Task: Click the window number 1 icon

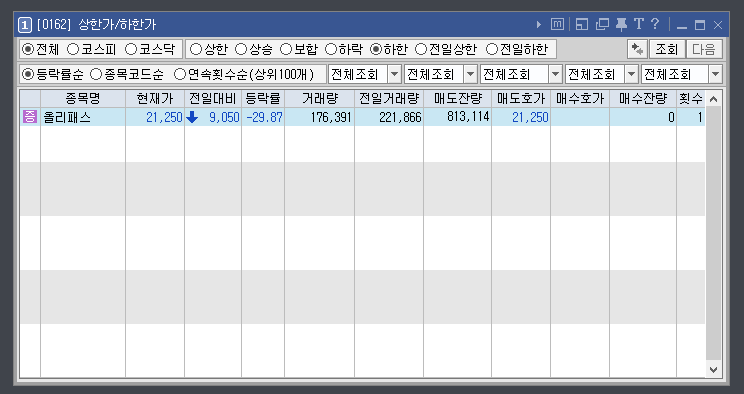Action: pyautogui.click(x=25, y=25)
